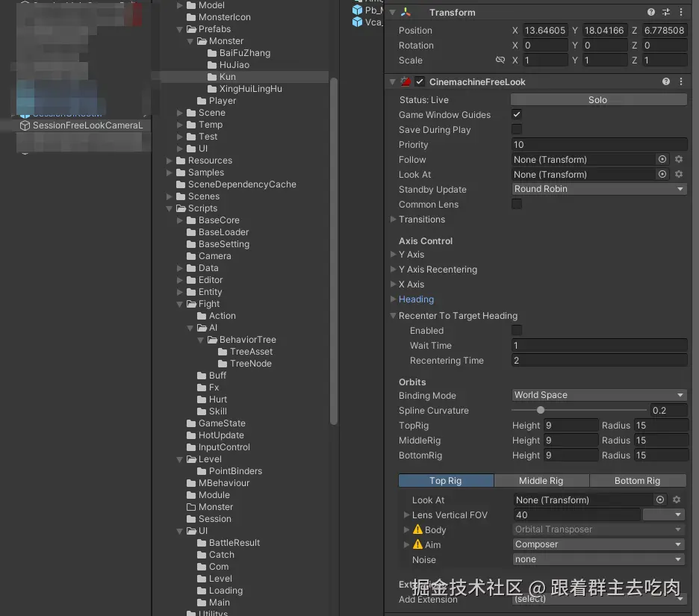This screenshot has width=699, height=616.
Task: Click the Priority input field
Action: click(599, 144)
